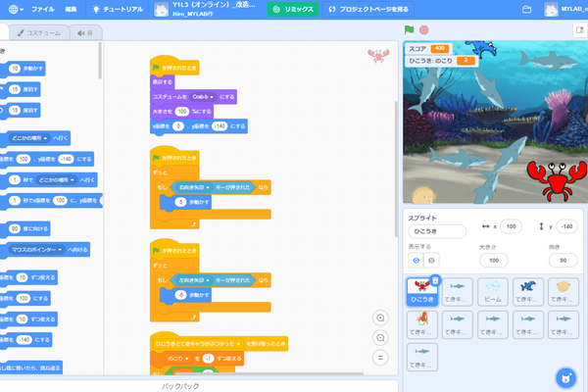Open My Stuff folder icon

526,10
